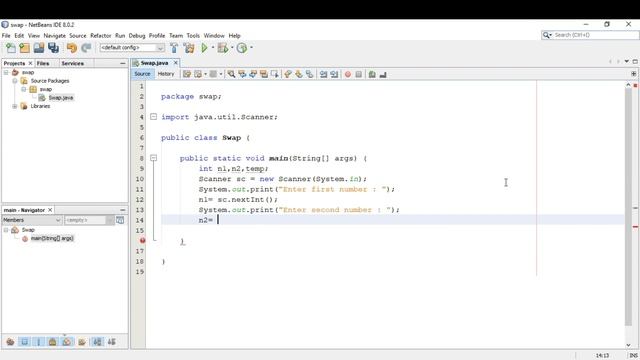
Task: Click the Shift Line Left icon
Action: pyautogui.click(x=323, y=74)
